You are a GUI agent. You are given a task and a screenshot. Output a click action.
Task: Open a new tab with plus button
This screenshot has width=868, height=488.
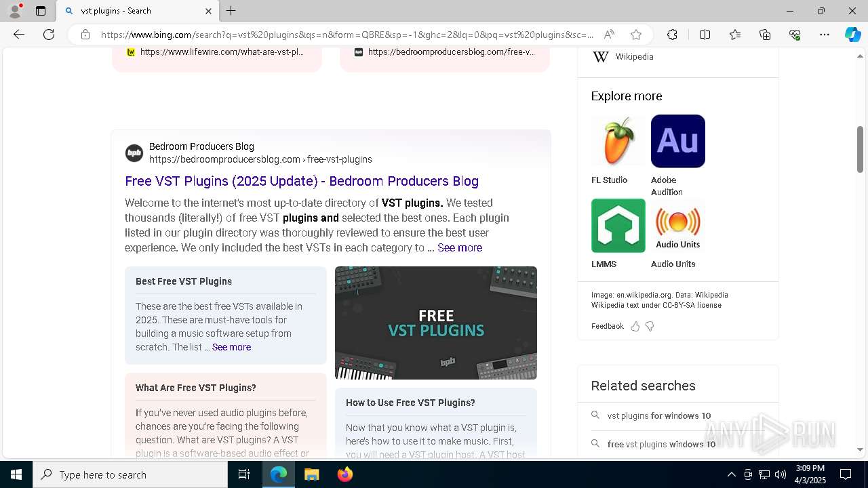pyautogui.click(x=231, y=11)
